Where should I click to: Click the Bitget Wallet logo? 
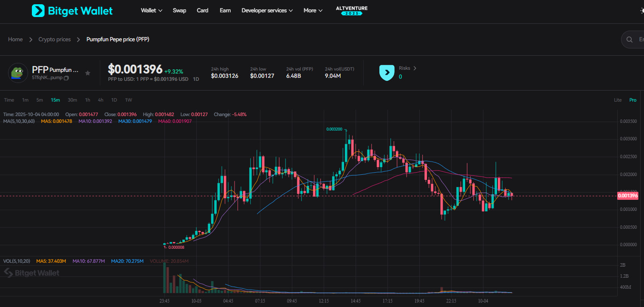72,11
